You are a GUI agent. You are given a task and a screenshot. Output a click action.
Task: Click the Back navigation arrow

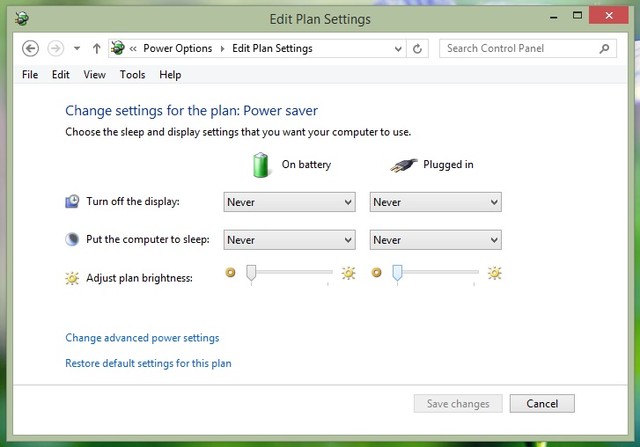(x=30, y=49)
